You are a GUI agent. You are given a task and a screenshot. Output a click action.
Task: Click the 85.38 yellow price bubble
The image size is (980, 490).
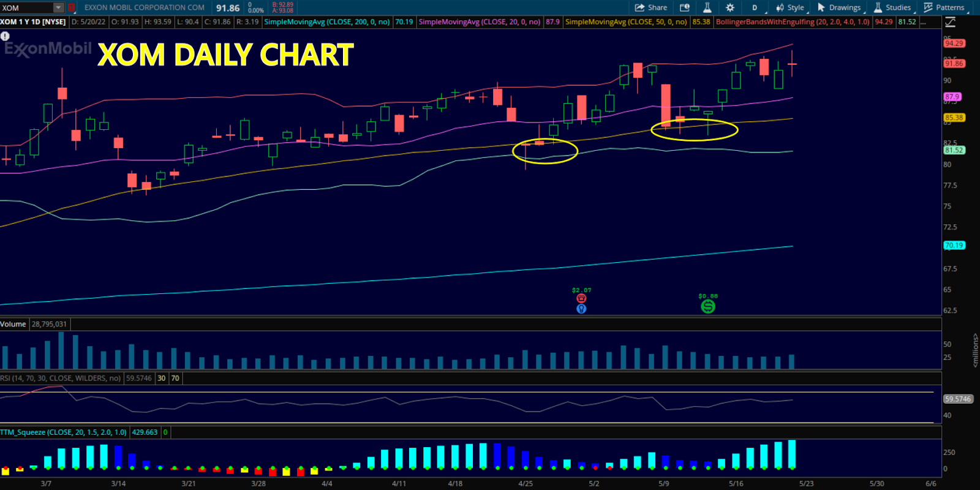point(954,118)
